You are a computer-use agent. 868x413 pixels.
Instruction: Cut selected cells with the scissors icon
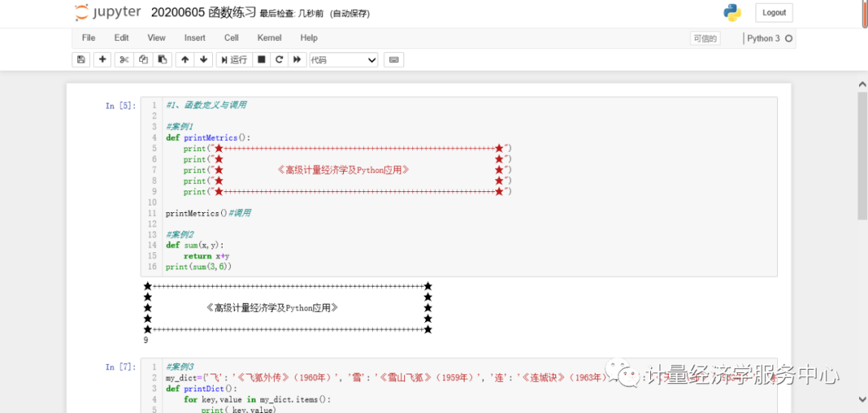tap(124, 59)
